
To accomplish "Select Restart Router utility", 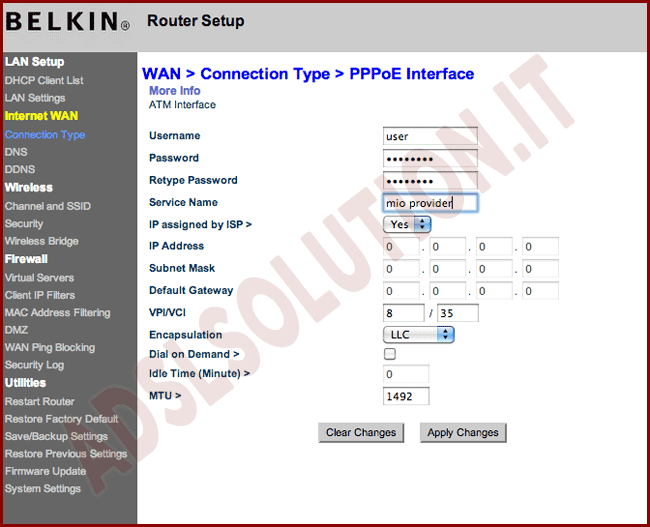I will pos(40,401).
